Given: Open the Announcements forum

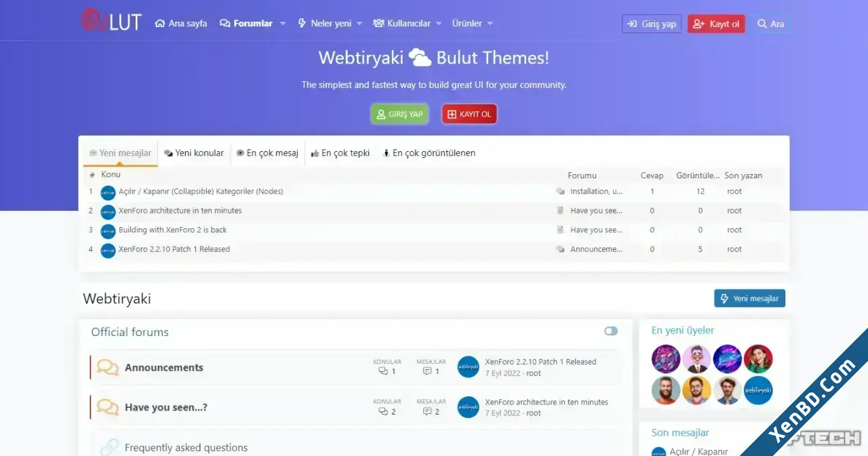Looking at the screenshot, I should 164,368.
